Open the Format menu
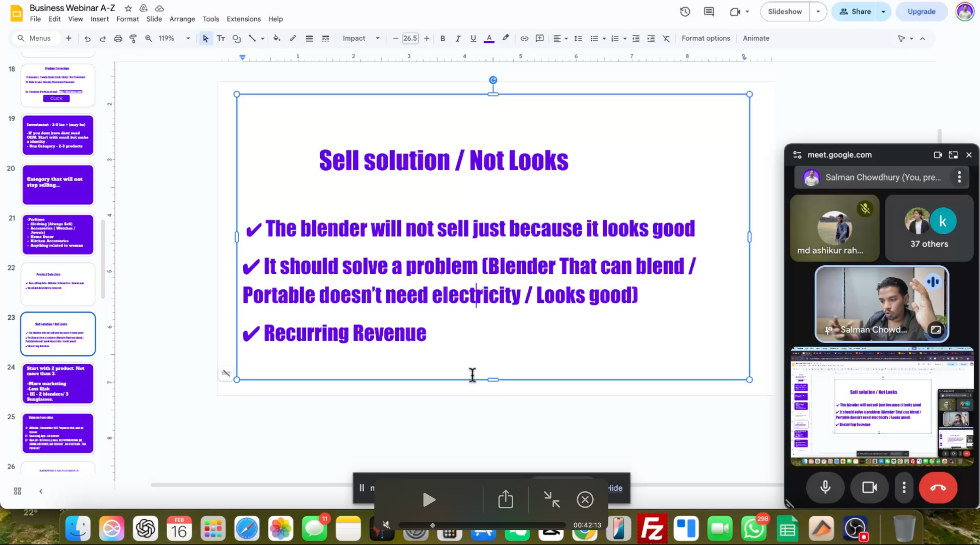Image resolution: width=980 pixels, height=545 pixels. point(127,19)
